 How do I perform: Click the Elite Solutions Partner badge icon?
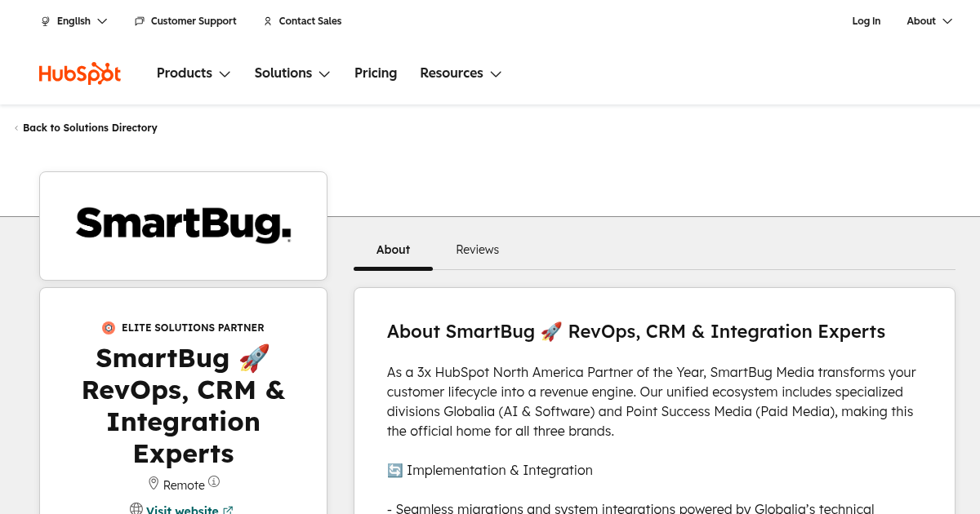coord(109,328)
